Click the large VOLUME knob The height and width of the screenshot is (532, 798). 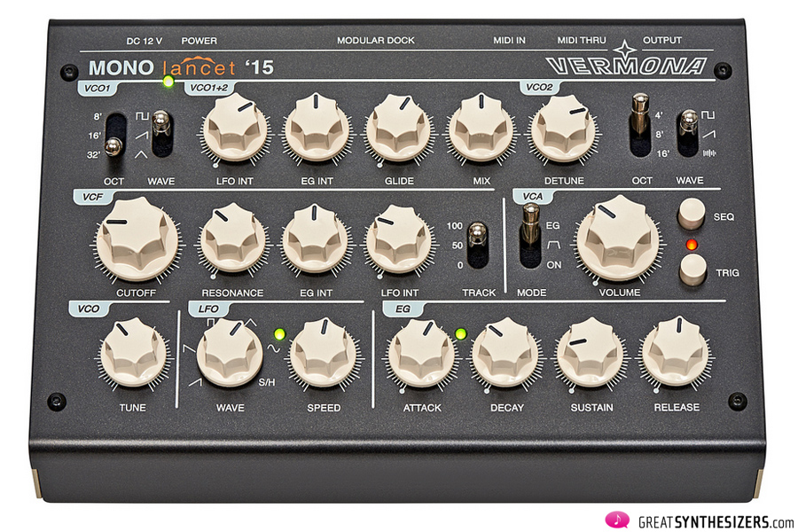tap(618, 239)
